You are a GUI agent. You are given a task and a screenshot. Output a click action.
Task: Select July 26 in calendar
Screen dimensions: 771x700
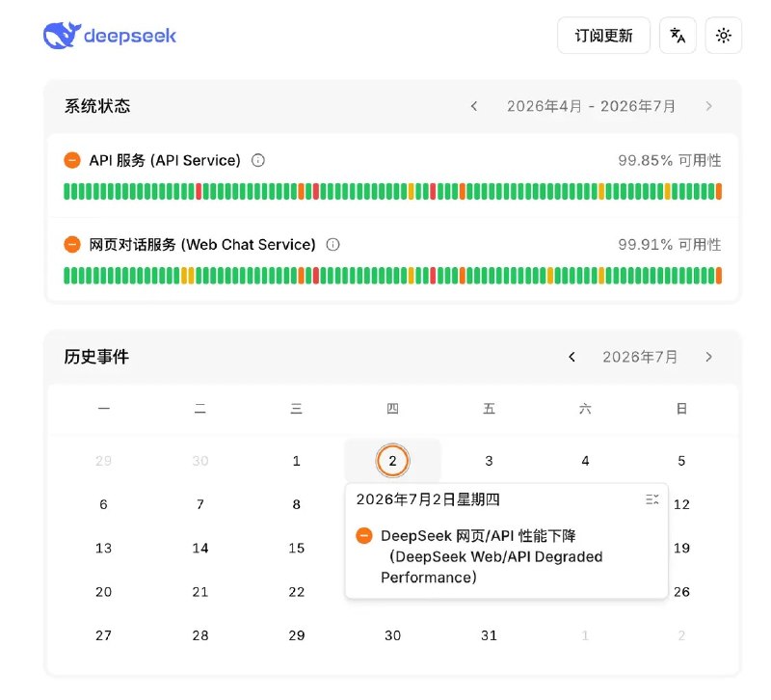[681, 592]
